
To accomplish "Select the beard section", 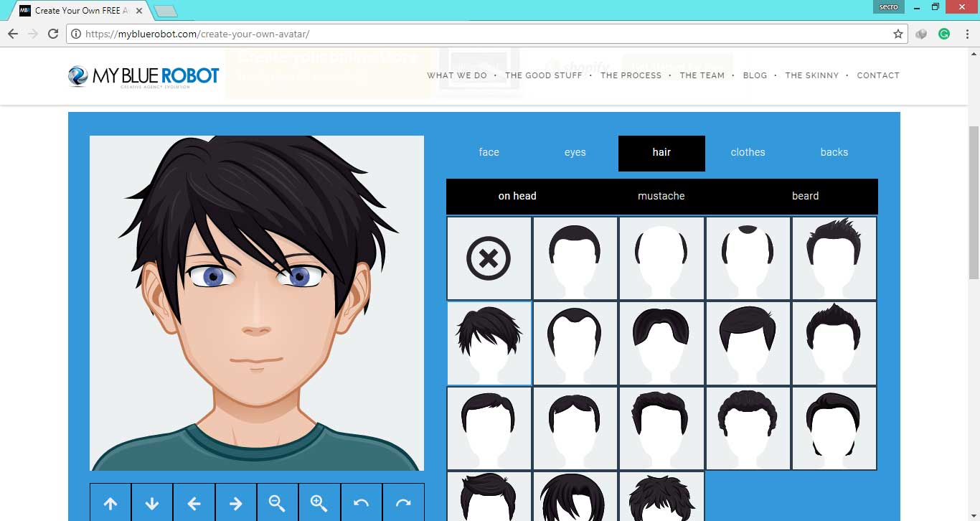I will coord(805,195).
